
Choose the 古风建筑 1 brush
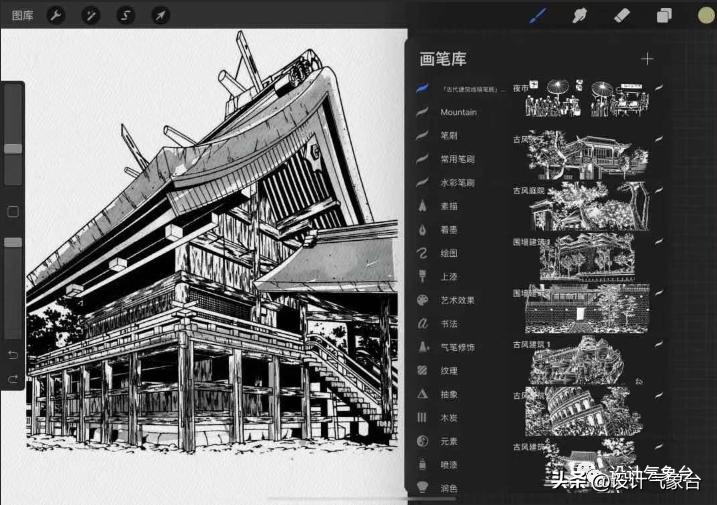587,361
